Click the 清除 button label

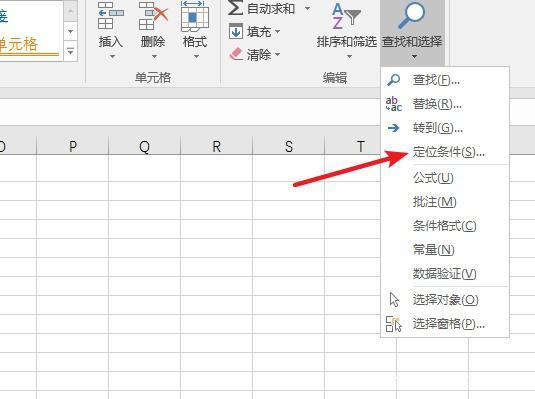[x=259, y=55]
